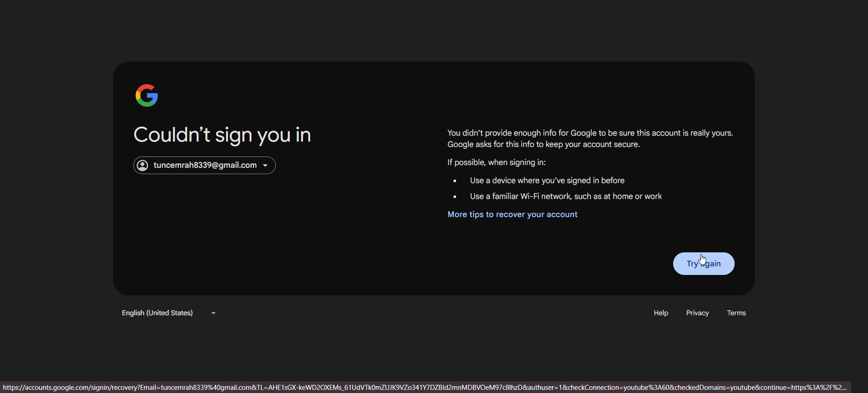Open the Privacy link in the footer
Screen dimensions: 868x393
point(697,313)
